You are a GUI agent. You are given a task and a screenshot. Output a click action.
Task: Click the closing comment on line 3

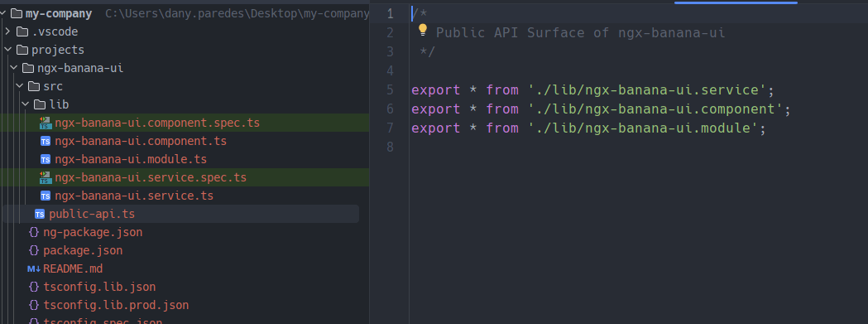(427, 51)
